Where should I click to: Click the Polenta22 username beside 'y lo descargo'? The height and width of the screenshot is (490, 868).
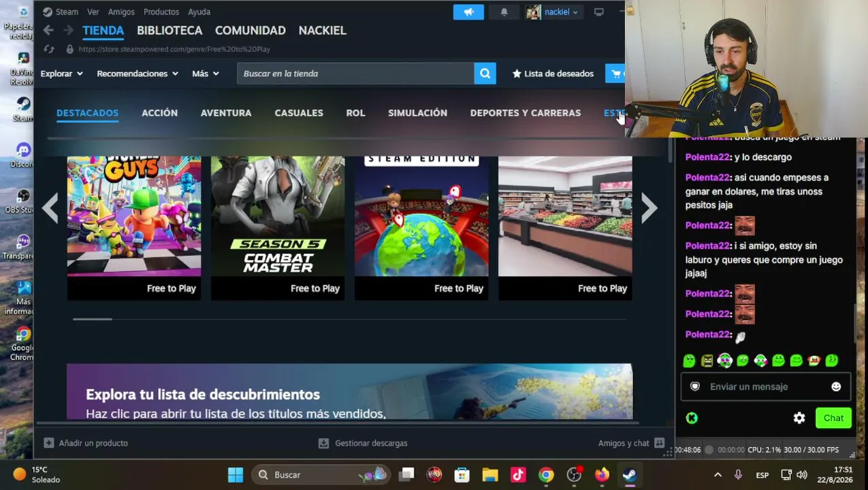[x=709, y=157]
